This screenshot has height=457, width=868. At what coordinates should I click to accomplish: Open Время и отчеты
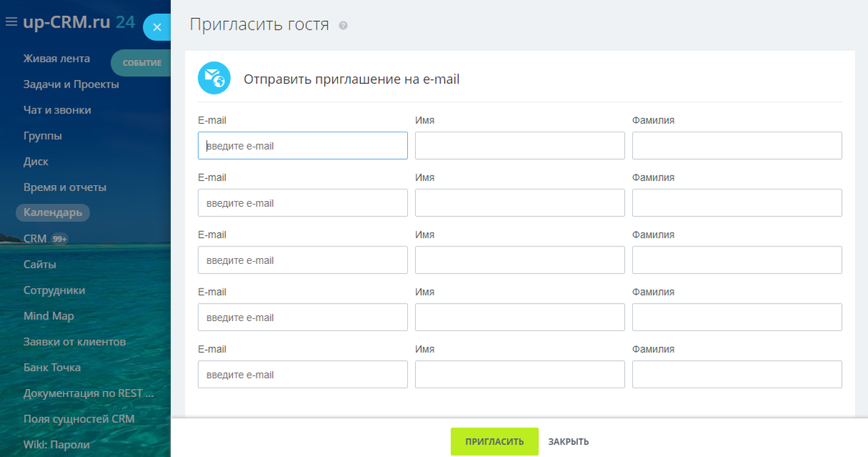tap(65, 187)
